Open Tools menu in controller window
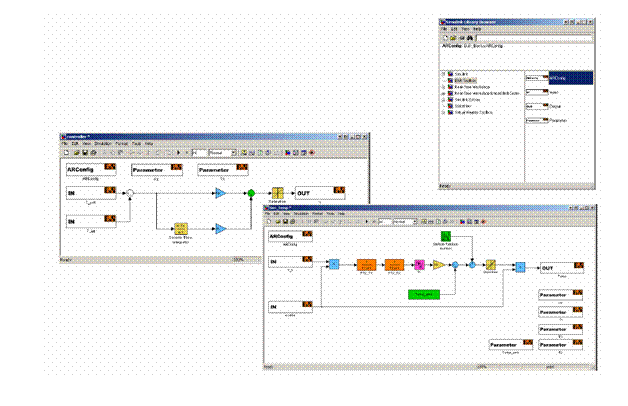Viewport: 628px width, 406px height. pos(136,143)
